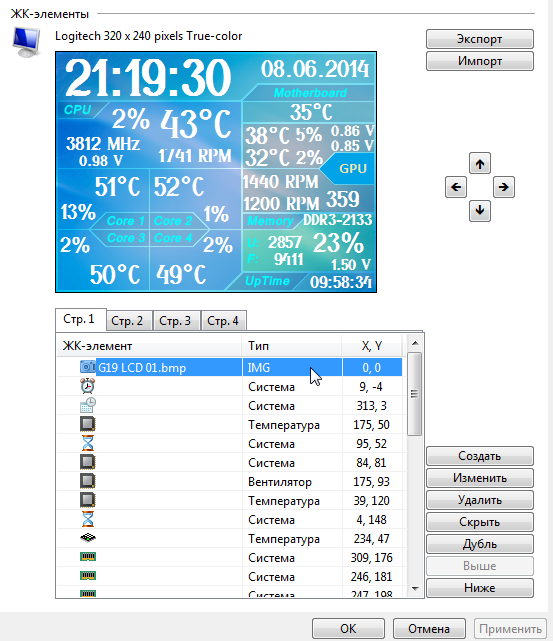Click the monitor icon beside Logitech label
Screen dimensions: 553x641
click(x=26, y=43)
